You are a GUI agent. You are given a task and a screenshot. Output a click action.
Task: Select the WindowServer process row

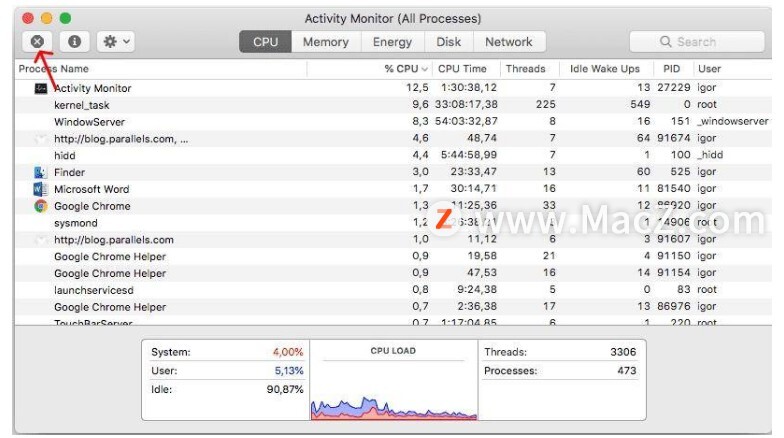(393, 122)
